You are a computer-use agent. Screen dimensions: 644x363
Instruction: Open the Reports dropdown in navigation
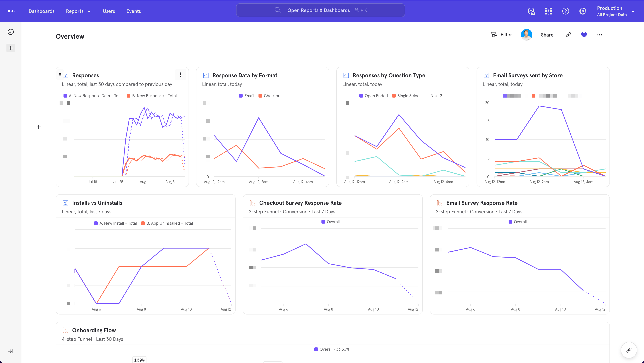[78, 11]
